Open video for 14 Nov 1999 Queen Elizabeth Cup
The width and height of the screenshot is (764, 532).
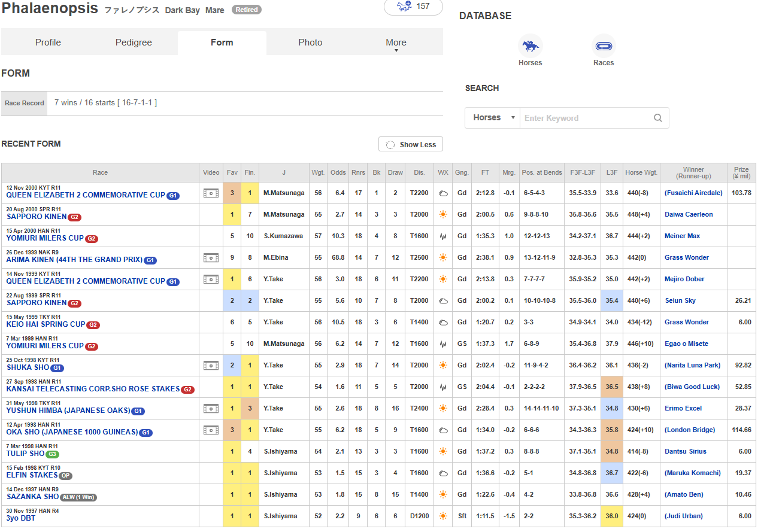(211, 279)
